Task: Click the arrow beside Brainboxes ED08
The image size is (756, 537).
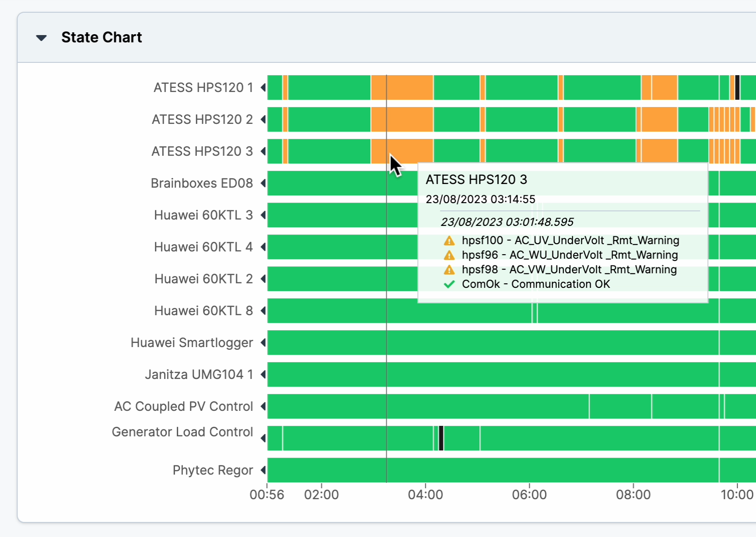Action: pos(263,183)
